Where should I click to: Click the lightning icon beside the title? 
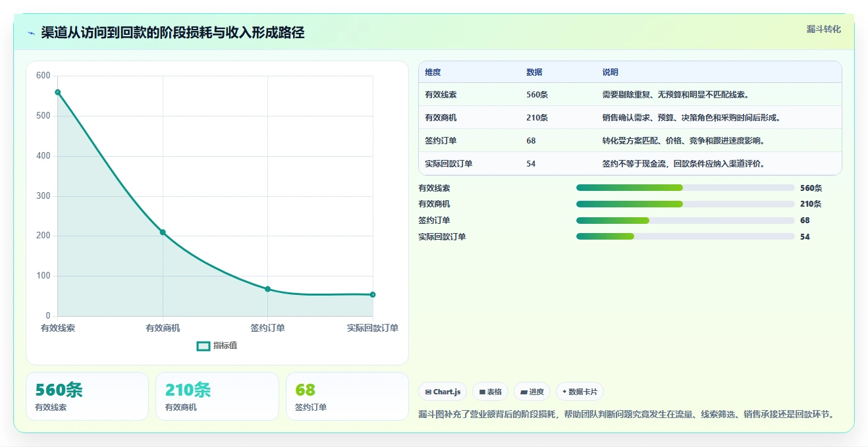(32, 33)
